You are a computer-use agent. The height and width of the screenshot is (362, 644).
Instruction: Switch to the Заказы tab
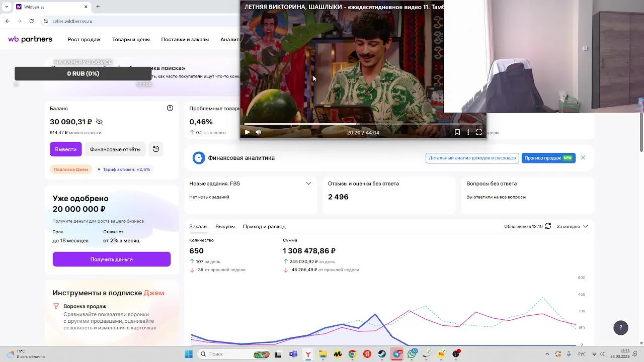click(198, 227)
